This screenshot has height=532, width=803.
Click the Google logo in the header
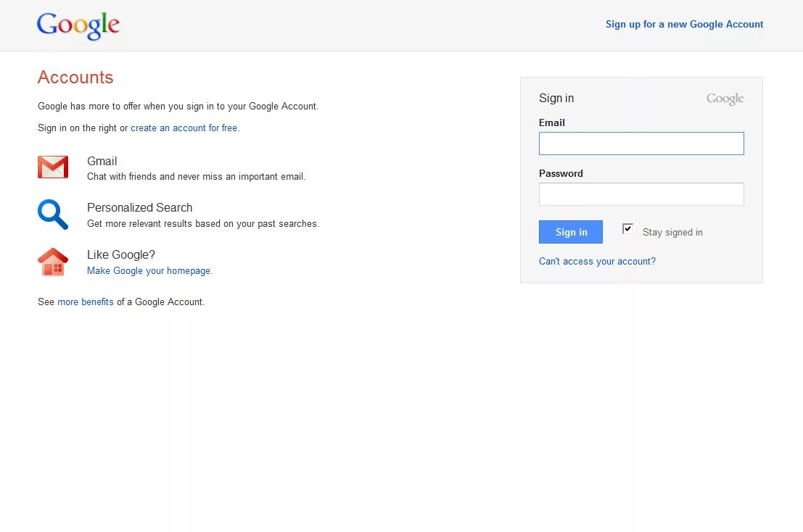(x=78, y=25)
